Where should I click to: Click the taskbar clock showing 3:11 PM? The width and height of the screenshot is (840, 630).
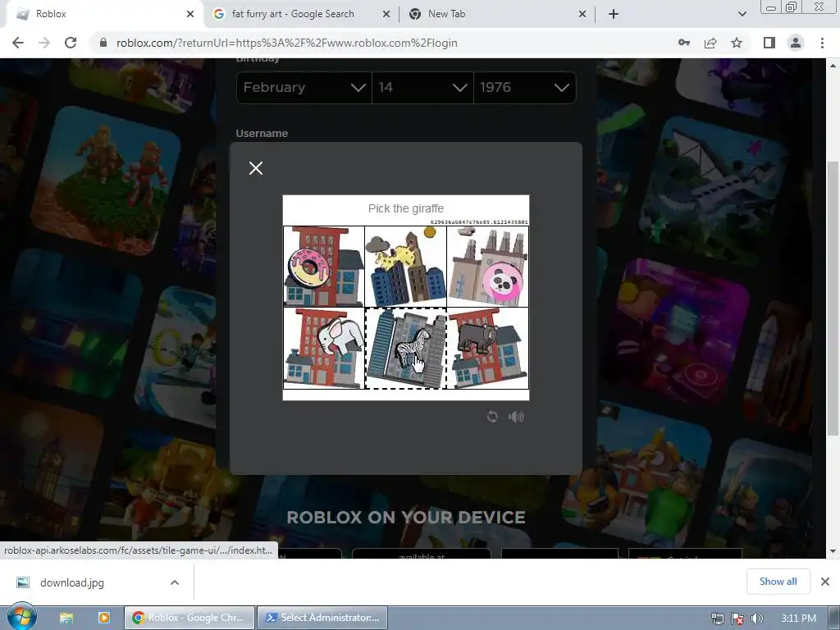[x=798, y=619]
